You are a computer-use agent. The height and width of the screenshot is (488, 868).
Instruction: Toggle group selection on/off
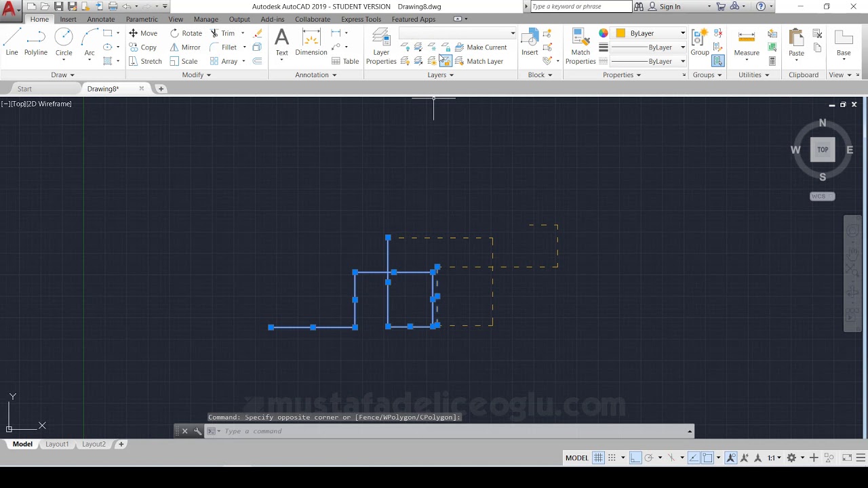(x=718, y=61)
